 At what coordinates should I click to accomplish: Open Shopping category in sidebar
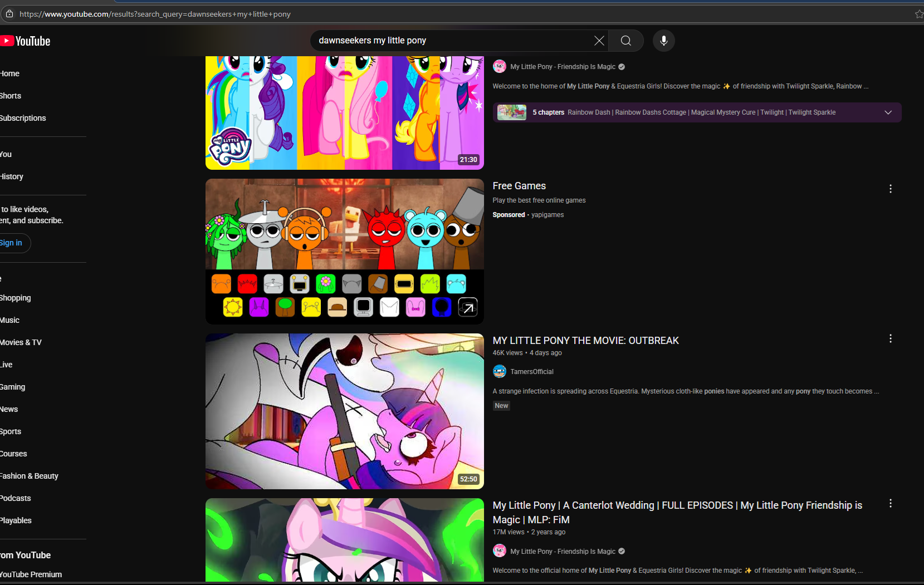(16, 298)
